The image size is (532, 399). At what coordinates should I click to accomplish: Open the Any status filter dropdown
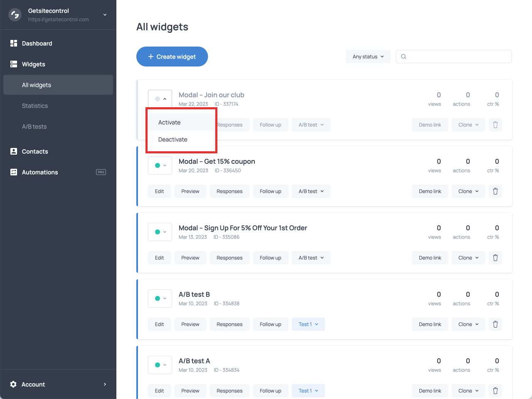(x=368, y=57)
